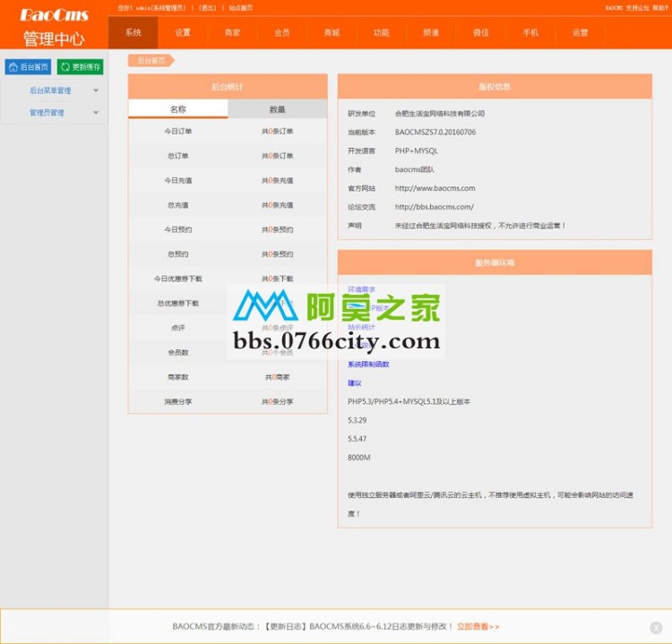Viewport: 672px width, 644px height.
Task: Select the 微信 top navigation tab
Action: click(x=481, y=32)
